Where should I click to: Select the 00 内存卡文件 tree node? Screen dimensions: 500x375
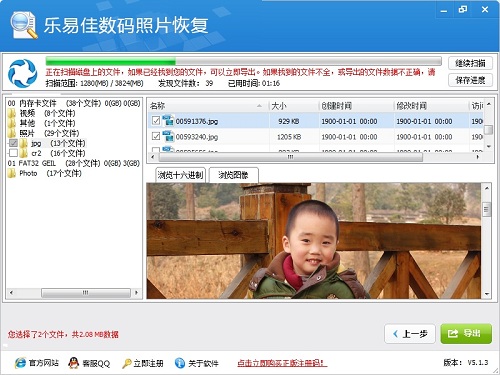click(x=74, y=103)
